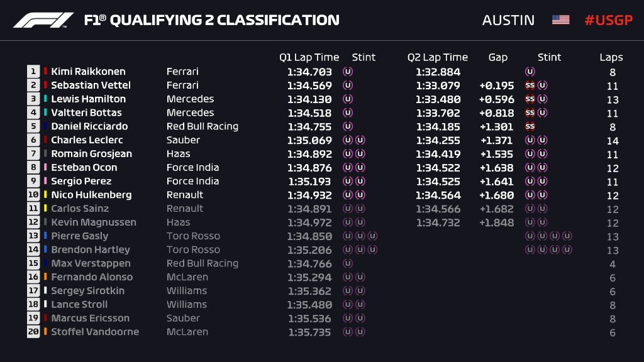
Task: Click Hamilton's Q1 stint tyre icon
Action: point(348,99)
